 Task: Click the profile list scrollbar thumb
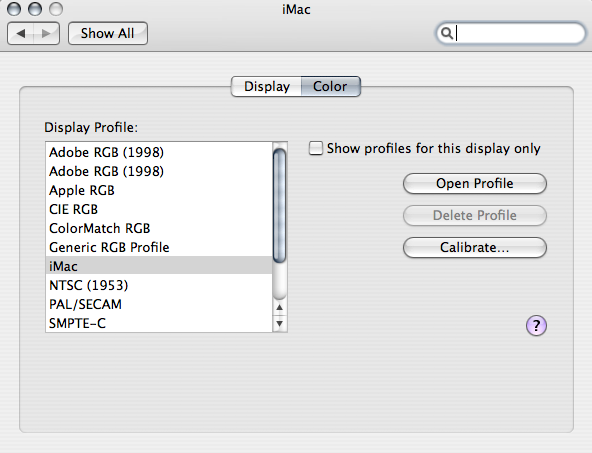279,206
